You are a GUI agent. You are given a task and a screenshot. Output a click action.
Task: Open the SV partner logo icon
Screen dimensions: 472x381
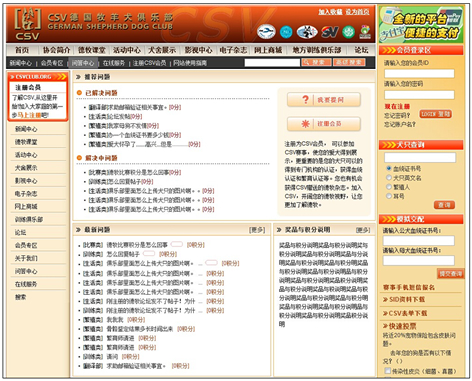(330, 32)
